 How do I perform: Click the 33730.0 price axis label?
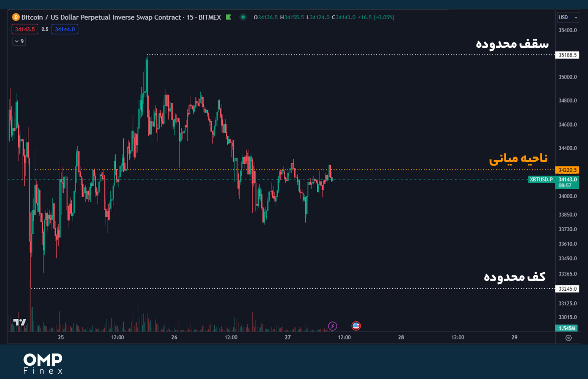point(568,229)
